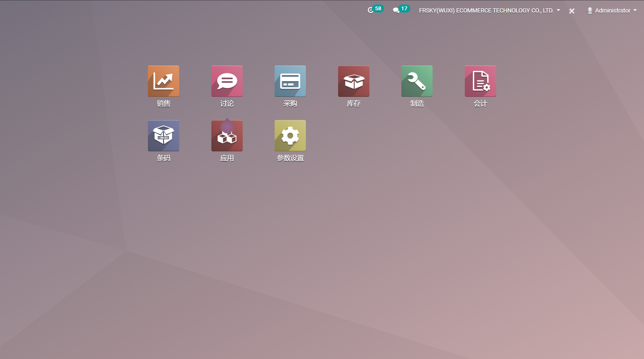Click the 销售 label text
Screen dimensions: 644x359
point(163,103)
